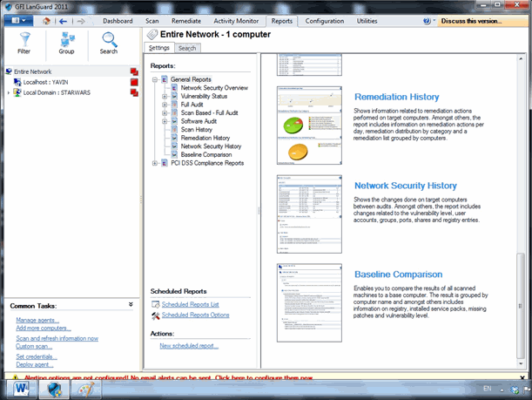This screenshot has width=532, height=400.
Task: Click the Local Domain STARWARS icon
Action: tap(17, 92)
